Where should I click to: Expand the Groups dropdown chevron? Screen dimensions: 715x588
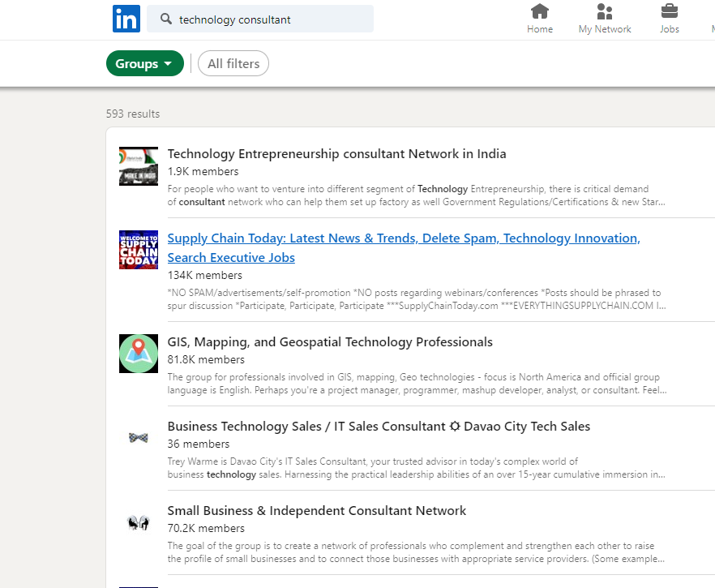[x=168, y=62]
